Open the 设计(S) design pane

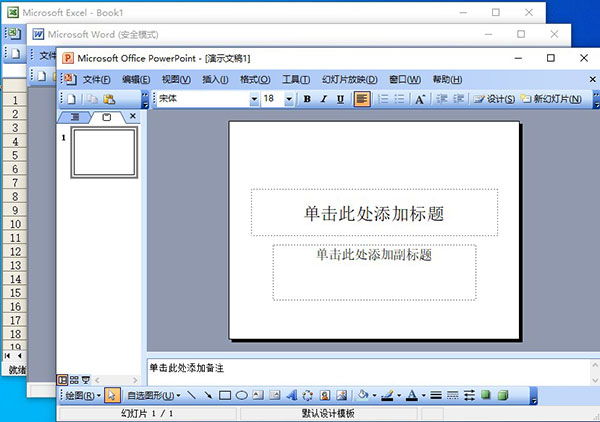click(x=494, y=99)
